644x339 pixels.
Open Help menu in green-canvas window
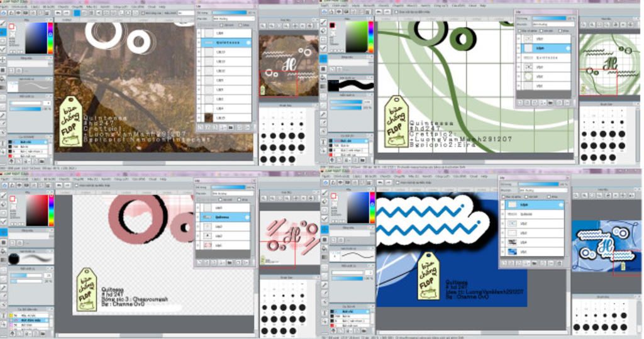tap(484, 6)
